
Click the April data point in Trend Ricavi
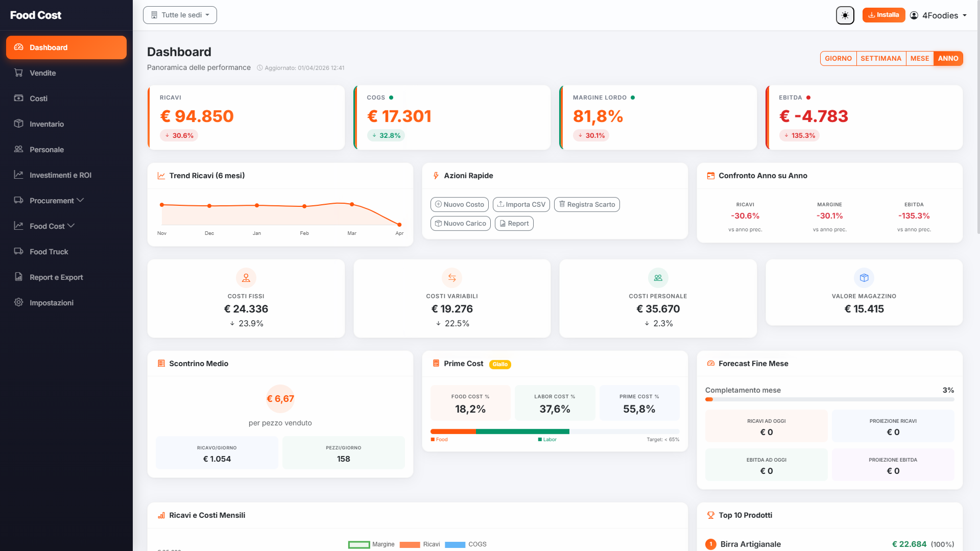(399, 225)
